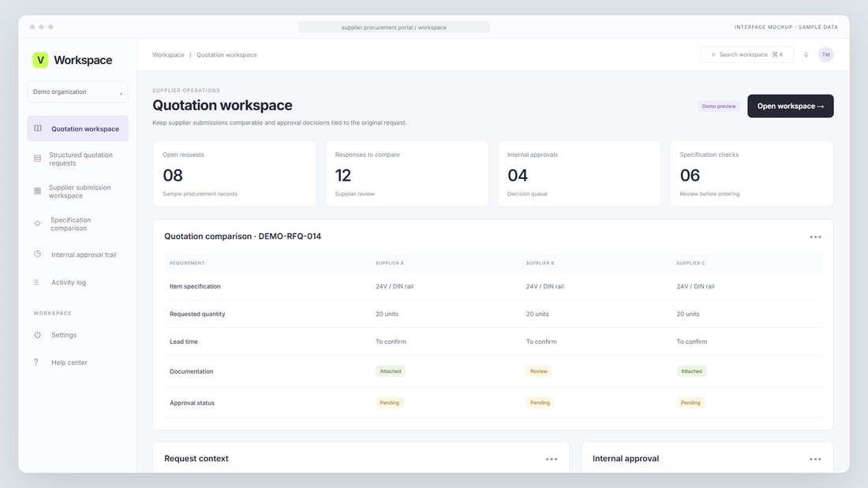Click Supplier B's 20 units cell
The image size is (868, 488).
coord(537,314)
